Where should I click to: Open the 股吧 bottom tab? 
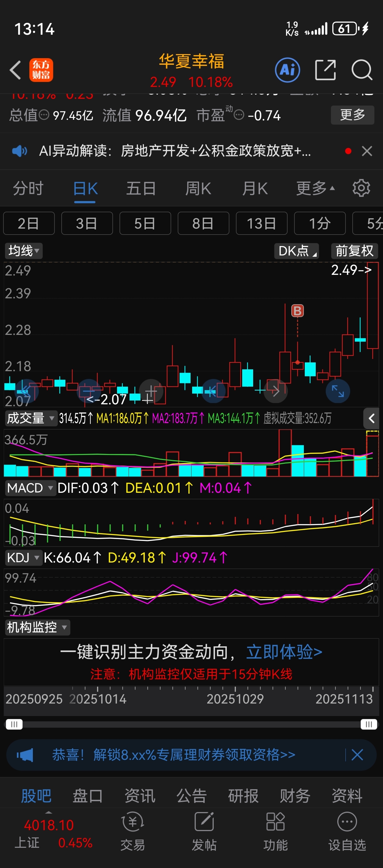[x=36, y=796]
